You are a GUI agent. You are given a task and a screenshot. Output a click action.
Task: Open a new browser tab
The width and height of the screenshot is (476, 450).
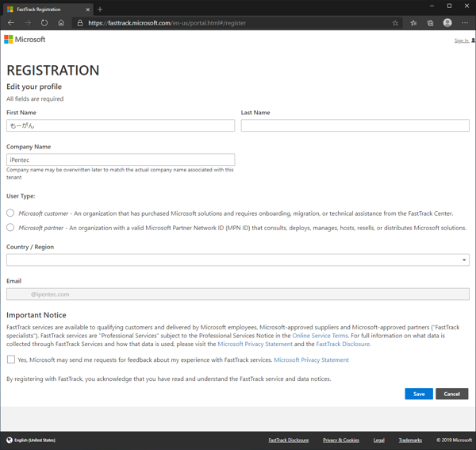point(100,10)
